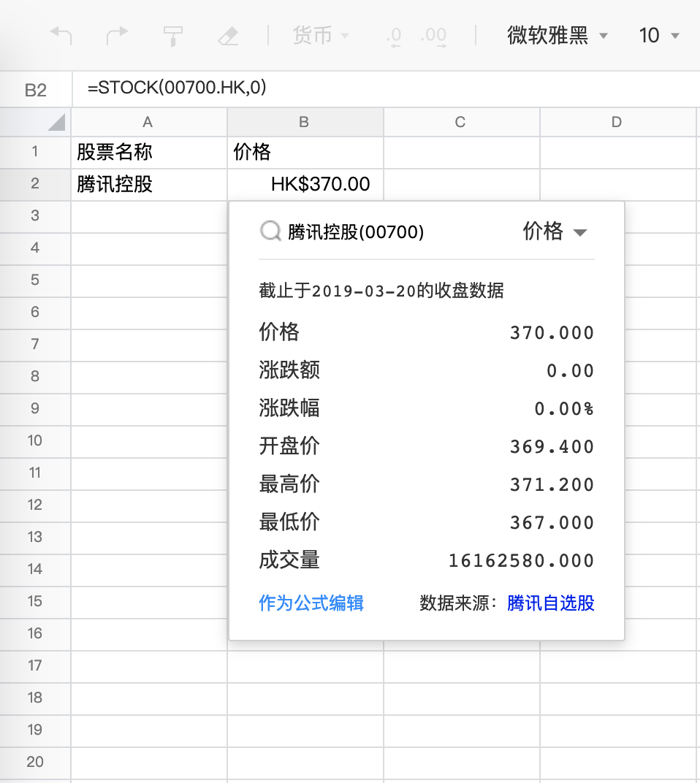Select row 20 header
The image size is (700, 783).
pyautogui.click(x=35, y=763)
